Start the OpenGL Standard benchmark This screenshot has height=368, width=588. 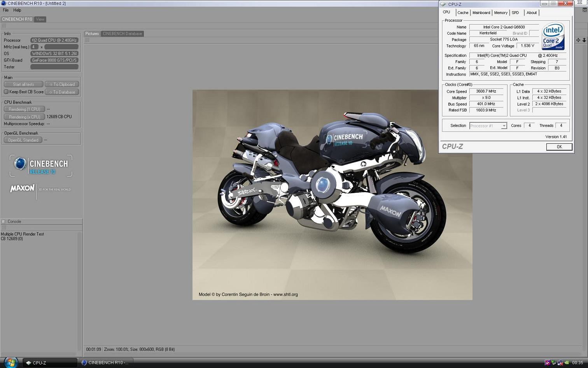[x=23, y=140]
